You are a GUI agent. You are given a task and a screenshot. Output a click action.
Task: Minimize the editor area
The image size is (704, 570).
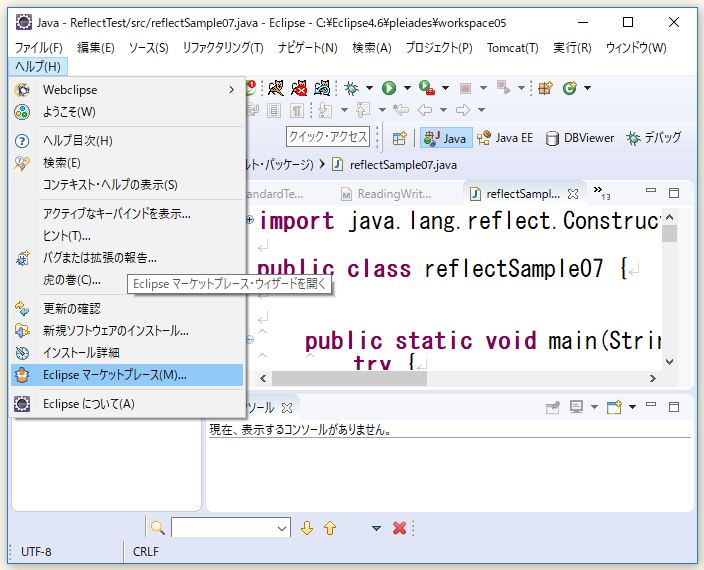[651, 191]
